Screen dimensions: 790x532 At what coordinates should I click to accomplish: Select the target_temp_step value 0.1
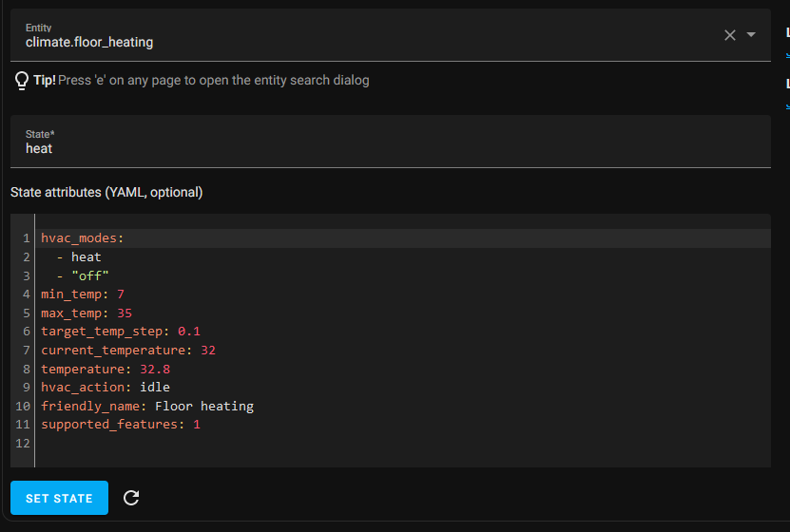[x=189, y=332]
